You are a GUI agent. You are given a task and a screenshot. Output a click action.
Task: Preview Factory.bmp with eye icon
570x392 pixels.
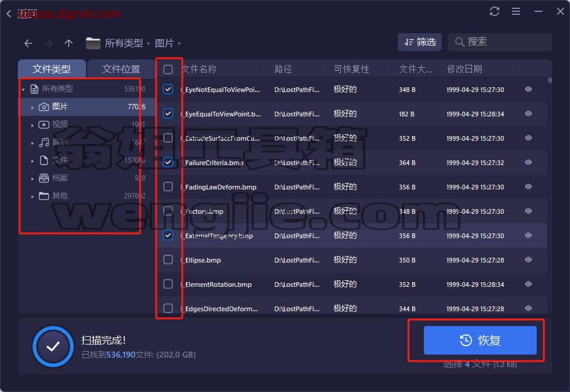point(528,211)
